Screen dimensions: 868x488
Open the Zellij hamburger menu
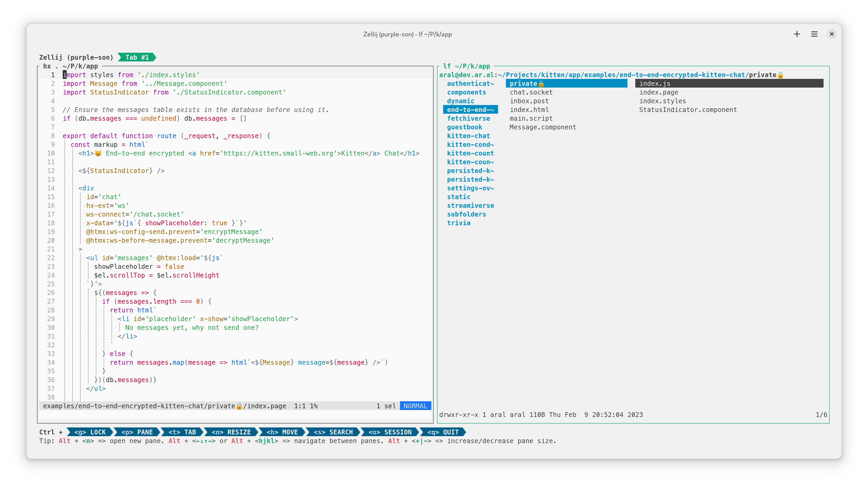click(814, 34)
